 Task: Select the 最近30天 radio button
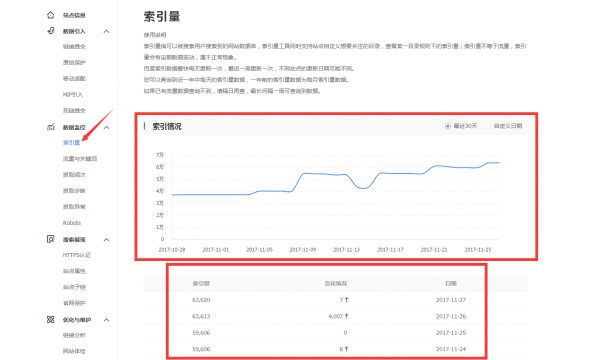[x=447, y=126]
